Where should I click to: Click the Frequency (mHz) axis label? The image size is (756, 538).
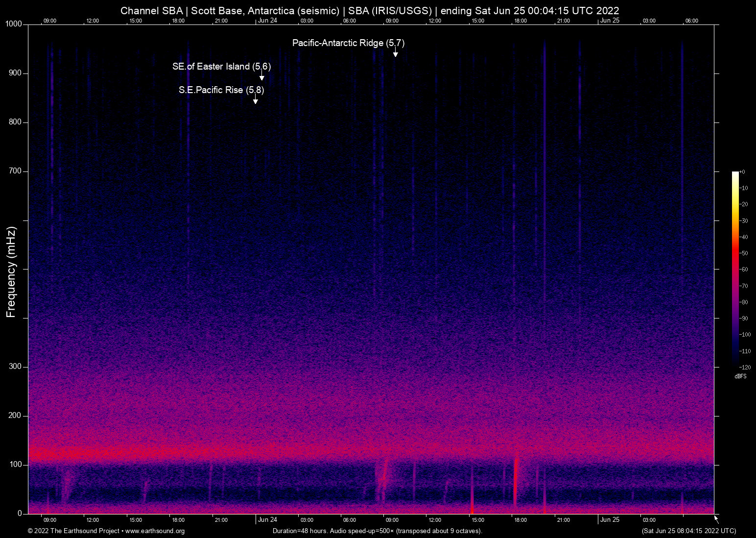pos(11,272)
